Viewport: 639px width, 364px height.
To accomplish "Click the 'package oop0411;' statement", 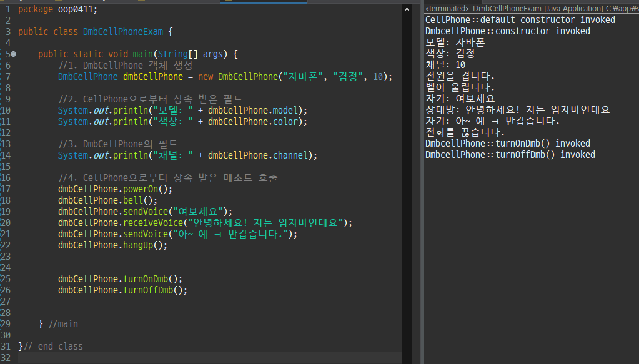I will pos(58,9).
